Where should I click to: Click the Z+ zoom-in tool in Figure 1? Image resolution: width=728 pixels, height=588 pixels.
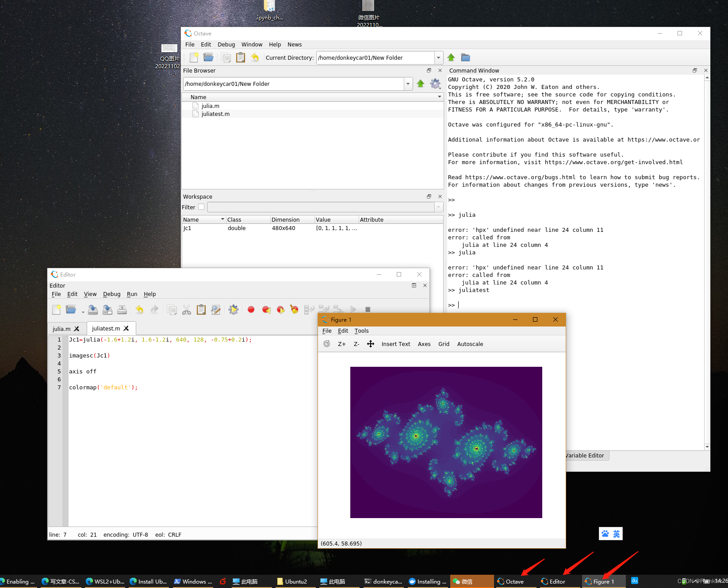click(341, 344)
